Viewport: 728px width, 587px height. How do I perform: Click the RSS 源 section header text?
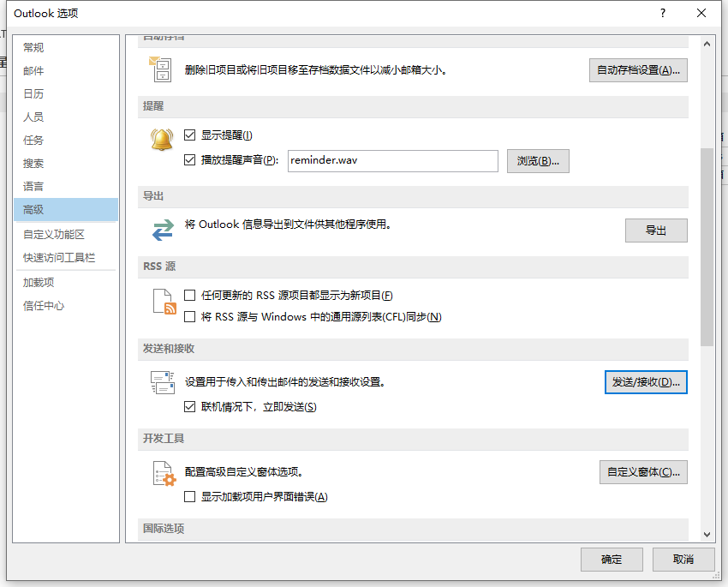pos(159,267)
